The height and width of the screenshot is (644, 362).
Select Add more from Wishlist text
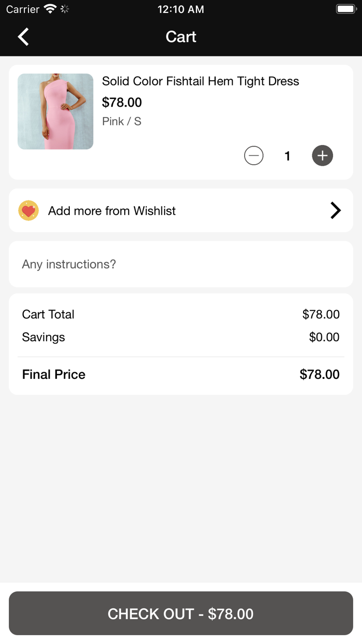click(112, 211)
